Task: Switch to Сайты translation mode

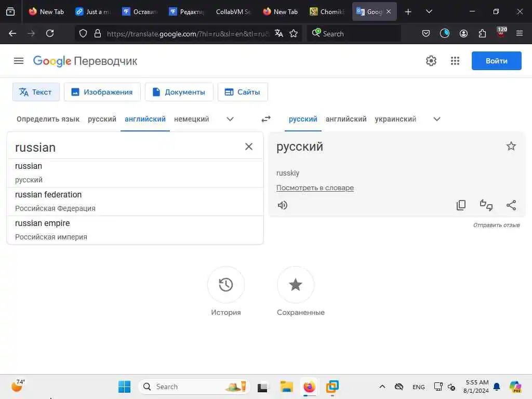Action: click(x=243, y=92)
